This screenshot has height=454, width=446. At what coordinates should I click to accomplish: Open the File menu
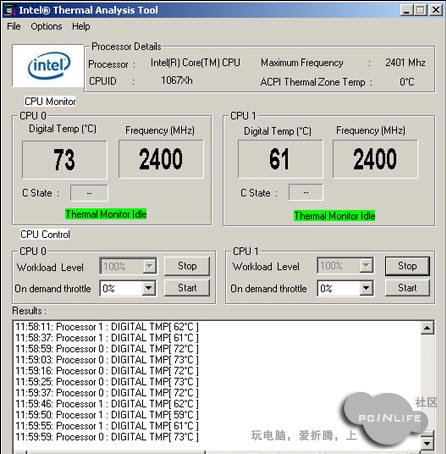14,26
